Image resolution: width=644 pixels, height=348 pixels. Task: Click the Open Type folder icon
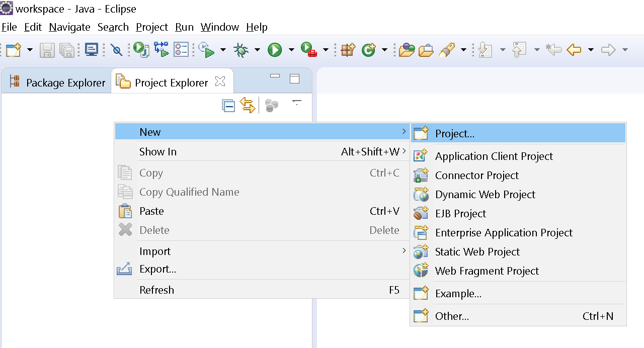(407, 49)
